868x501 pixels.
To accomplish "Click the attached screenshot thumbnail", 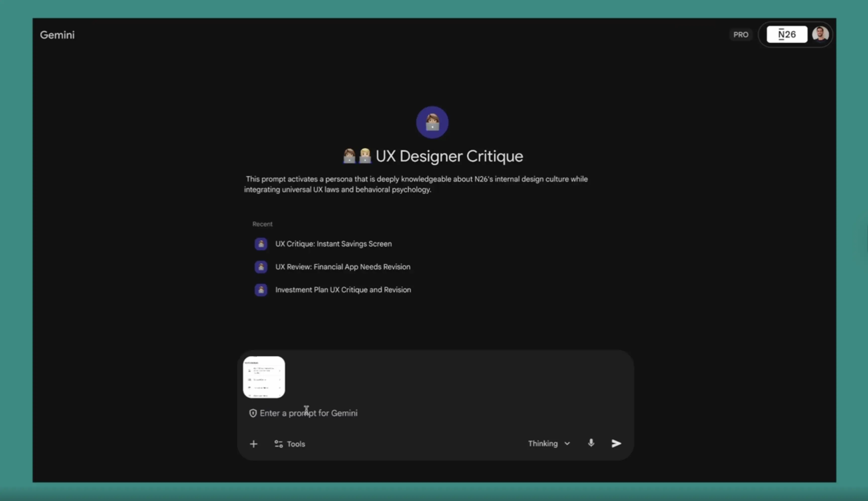I will pos(264,377).
